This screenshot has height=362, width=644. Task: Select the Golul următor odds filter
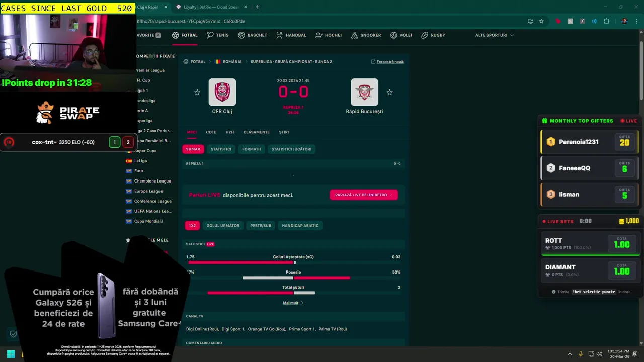tap(223, 226)
